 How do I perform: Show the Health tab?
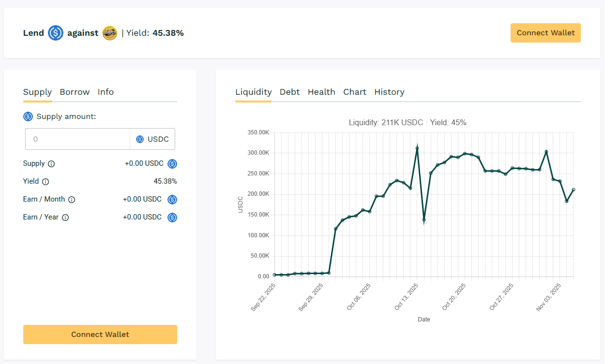[x=321, y=92]
